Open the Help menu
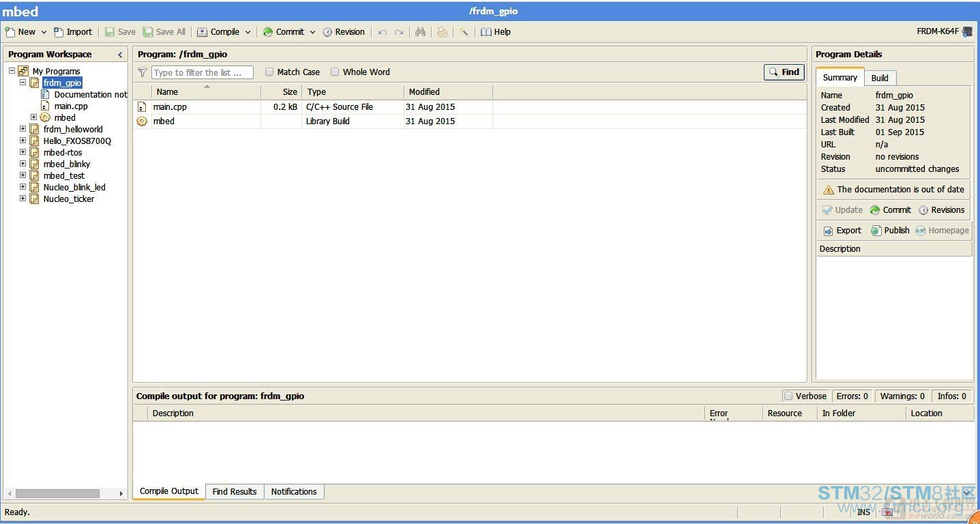This screenshot has width=980, height=524. tap(496, 32)
